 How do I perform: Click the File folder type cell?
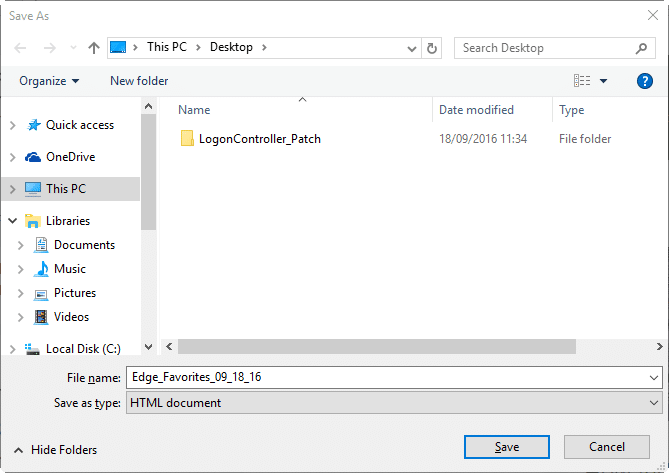pos(585,139)
